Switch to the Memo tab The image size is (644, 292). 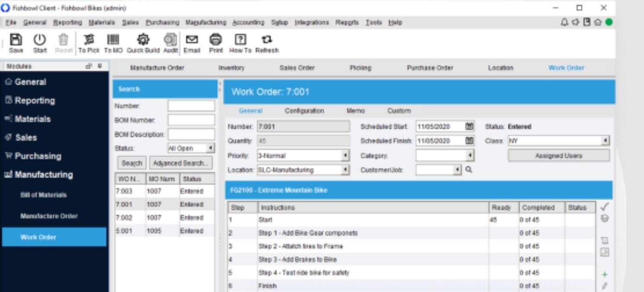point(356,111)
